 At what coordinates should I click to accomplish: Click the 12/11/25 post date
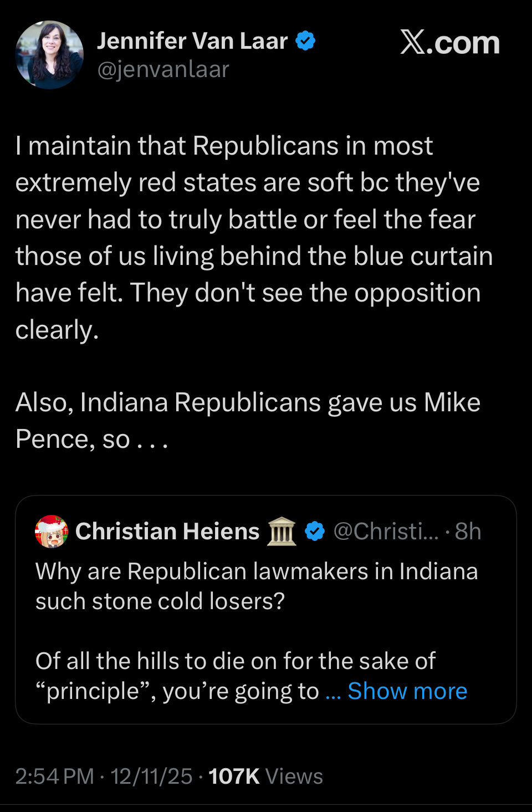(x=151, y=777)
